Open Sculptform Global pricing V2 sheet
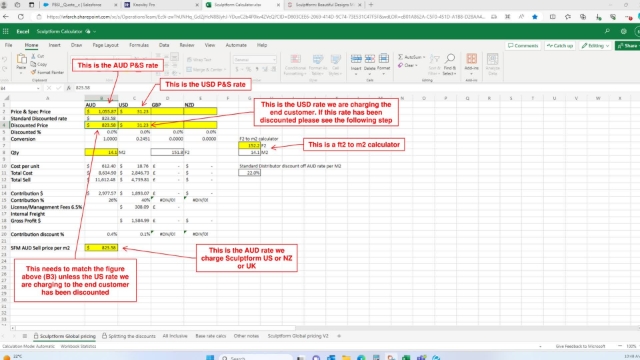 click(x=298, y=336)
